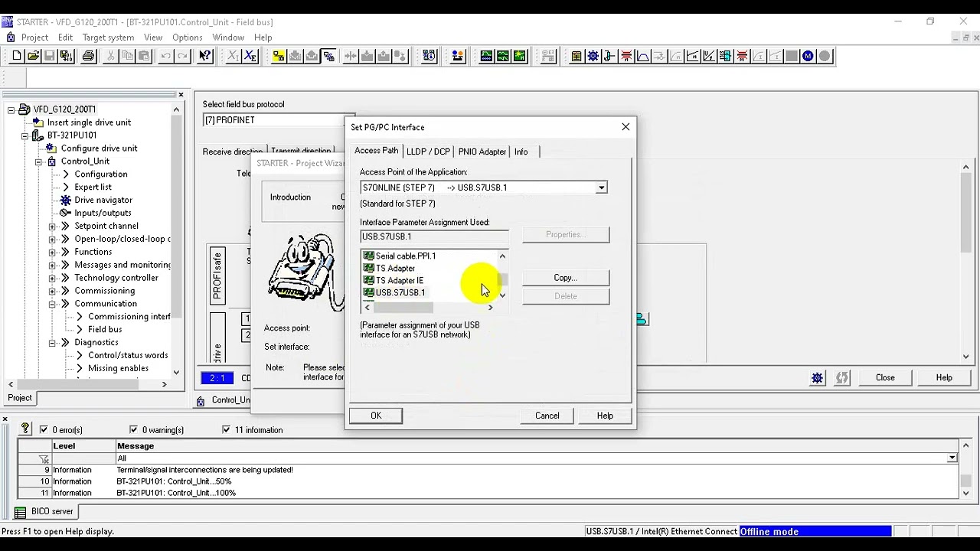Expand the Functions tree node

(52, 252)
